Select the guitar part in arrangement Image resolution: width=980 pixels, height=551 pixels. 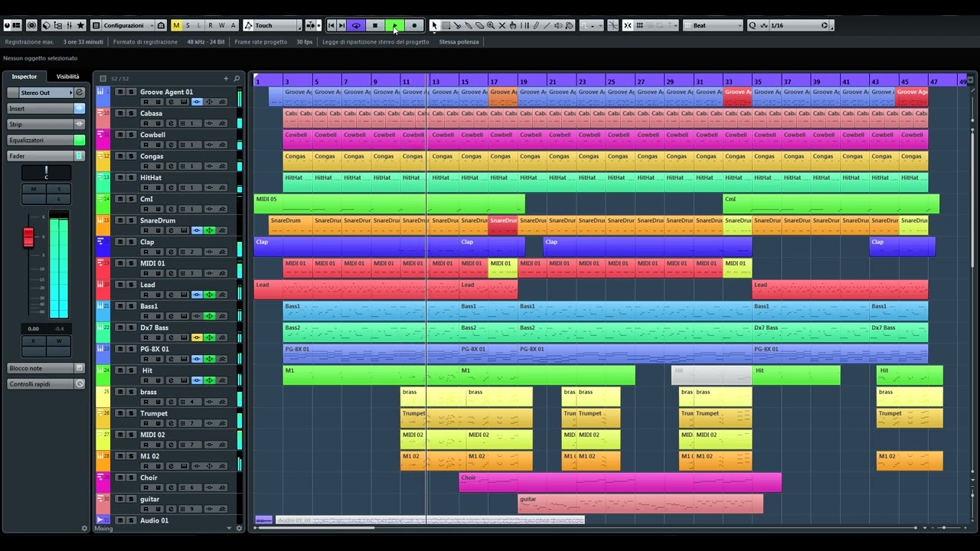point(641,504)
